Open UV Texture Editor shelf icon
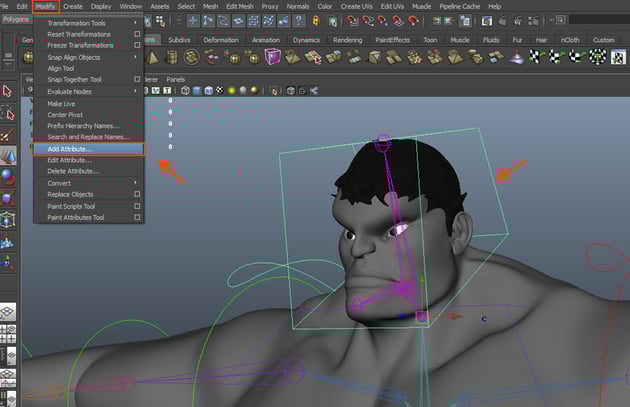The image size is (630, 407). point(618,57)
